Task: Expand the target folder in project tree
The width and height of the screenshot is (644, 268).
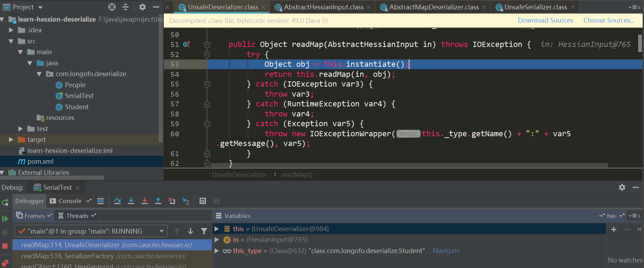Action: tap(11, 139)
